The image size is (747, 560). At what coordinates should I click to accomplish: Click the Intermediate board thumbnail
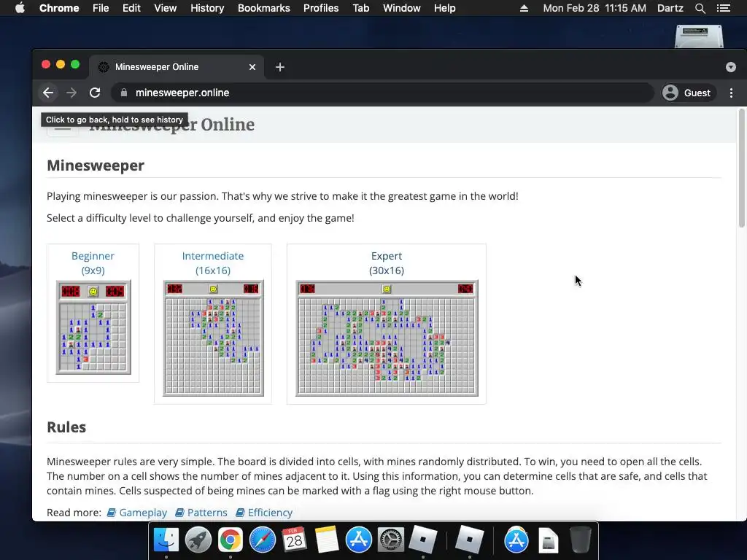[x=213, y=338]
